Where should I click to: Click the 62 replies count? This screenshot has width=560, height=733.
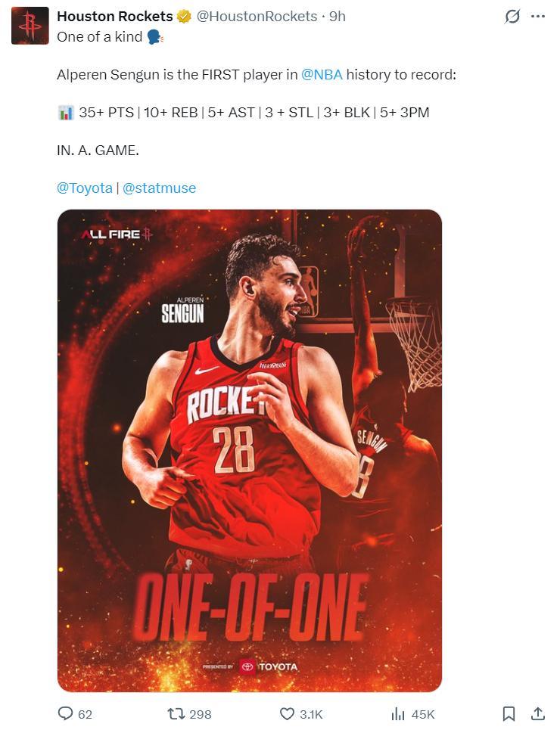tap(86, 714)
